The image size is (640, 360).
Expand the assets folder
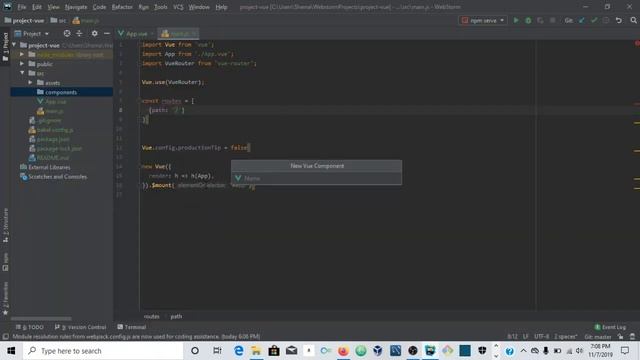click(30, 82)
